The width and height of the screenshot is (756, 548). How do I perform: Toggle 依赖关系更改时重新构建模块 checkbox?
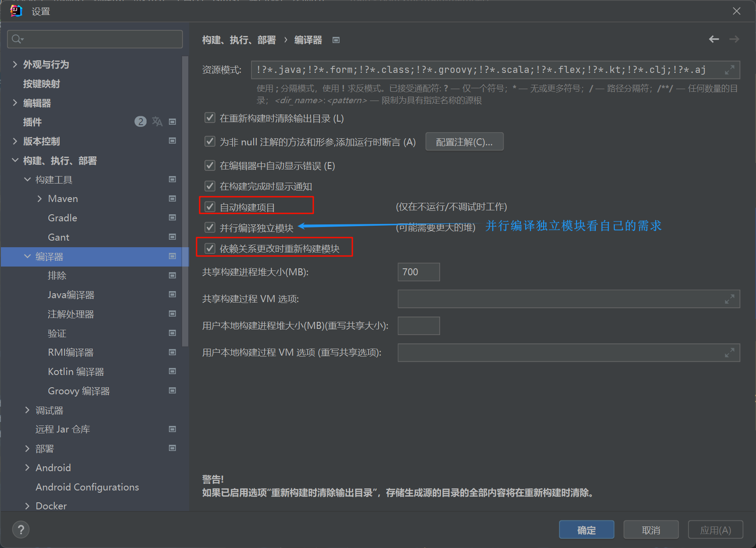210,248
